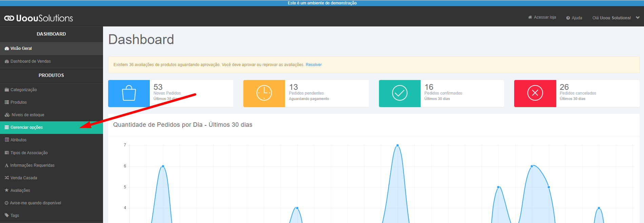Click the Olá Uoou Solutions! greeting
The image size is (644, 223).
pos(611,18)
